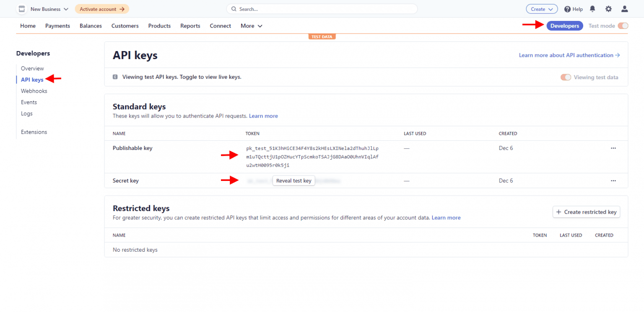
Task: Expand the More navigation menu
Action: click(x=252, y=26)
